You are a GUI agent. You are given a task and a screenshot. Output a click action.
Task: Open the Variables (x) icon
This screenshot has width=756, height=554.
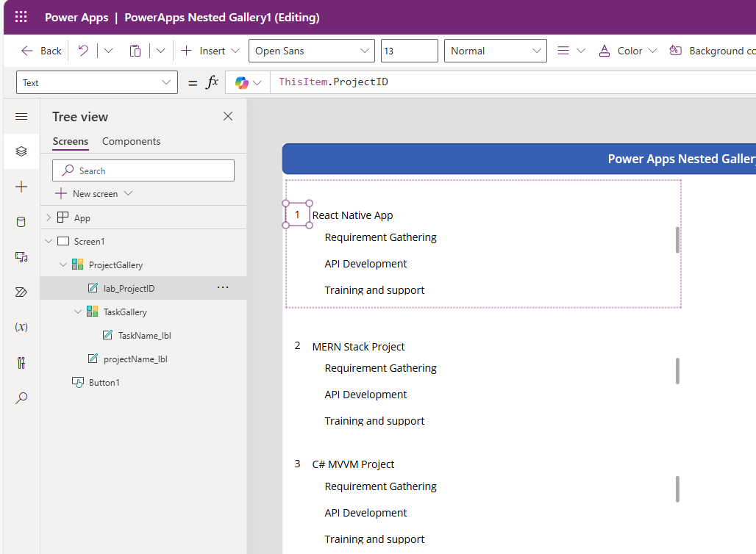[x=21, y=327]
